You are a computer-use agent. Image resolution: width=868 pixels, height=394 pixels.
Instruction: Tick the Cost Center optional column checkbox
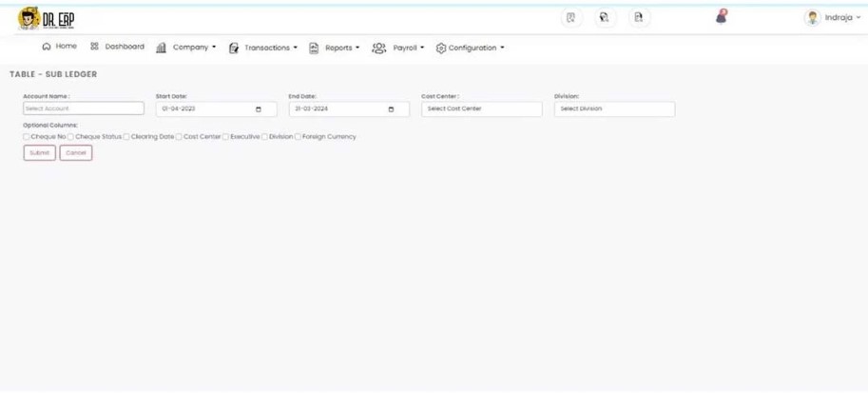(179, 137)
